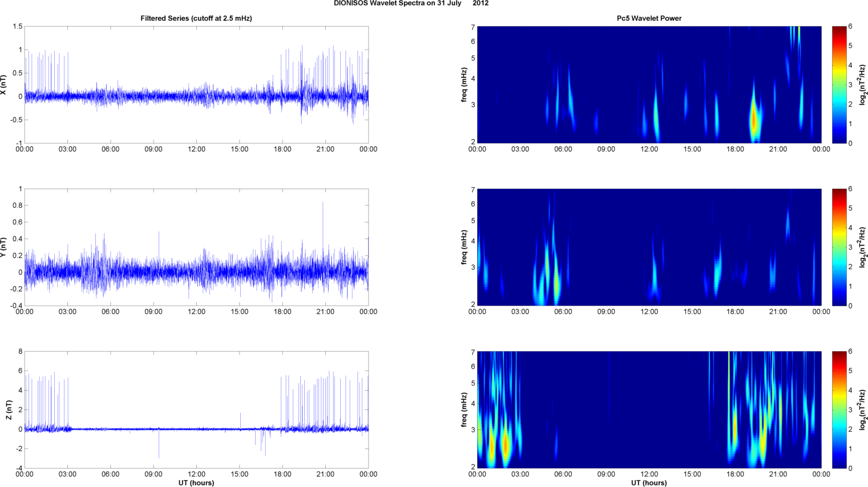Select the "Pc5 Wavelet Power" heading
The image size is (868, 487).
pos(649,18)
